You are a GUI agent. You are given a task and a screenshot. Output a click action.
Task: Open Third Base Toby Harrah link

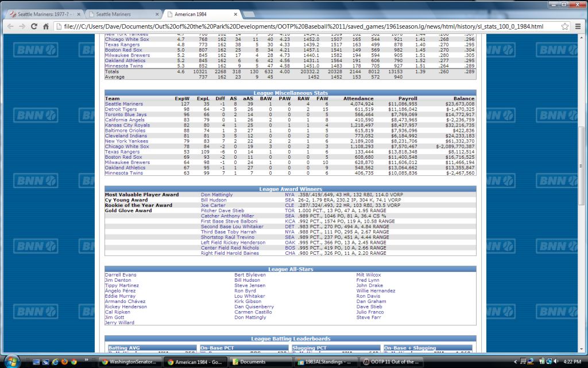(229, 232)
